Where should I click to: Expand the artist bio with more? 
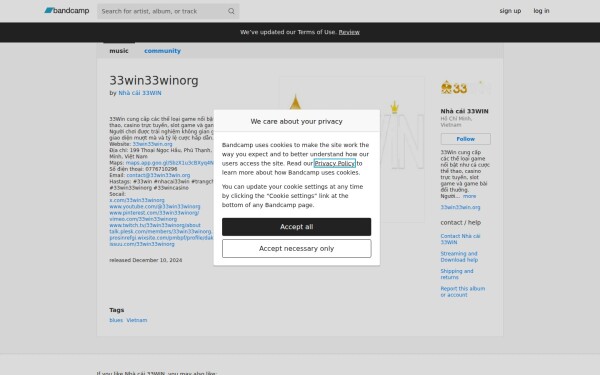click(470, 196)
